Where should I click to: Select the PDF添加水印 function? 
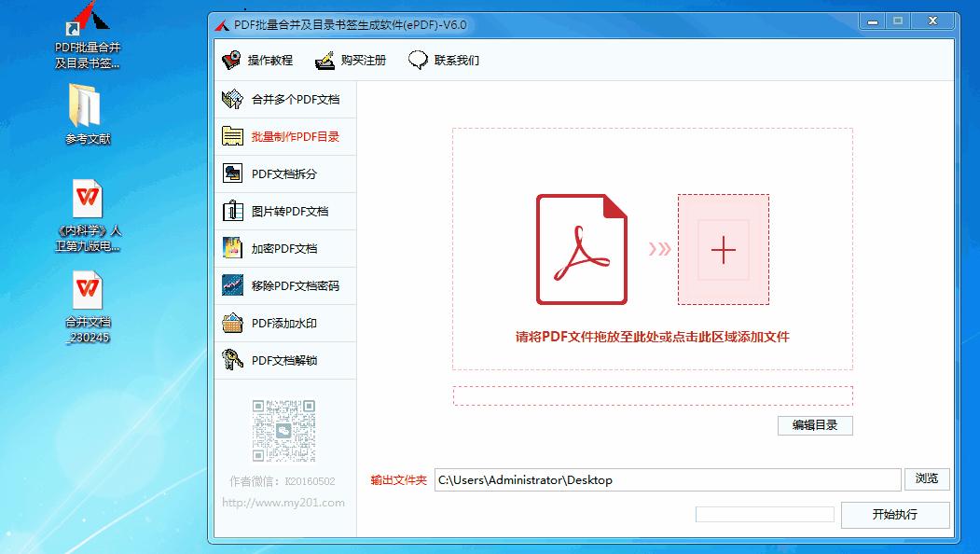pyautogui.click(x=283, y=323)
